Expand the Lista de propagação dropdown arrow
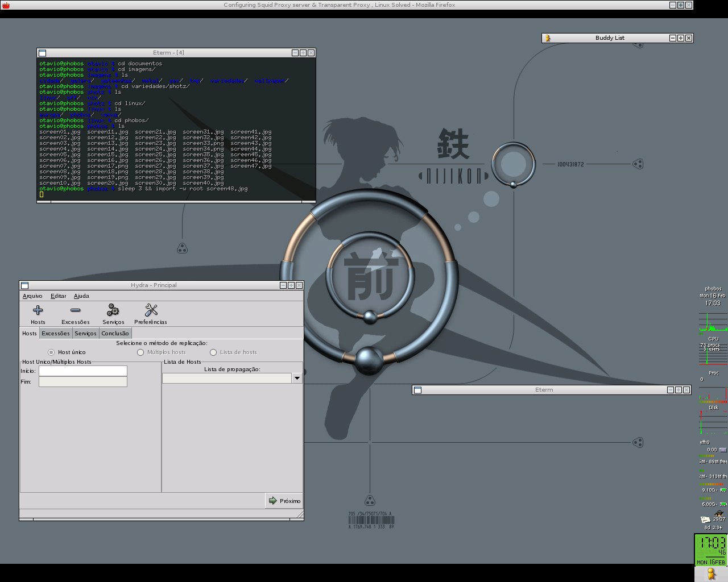Image resolution: width=728 pixels, height=582 pixels. pos(297,378)
